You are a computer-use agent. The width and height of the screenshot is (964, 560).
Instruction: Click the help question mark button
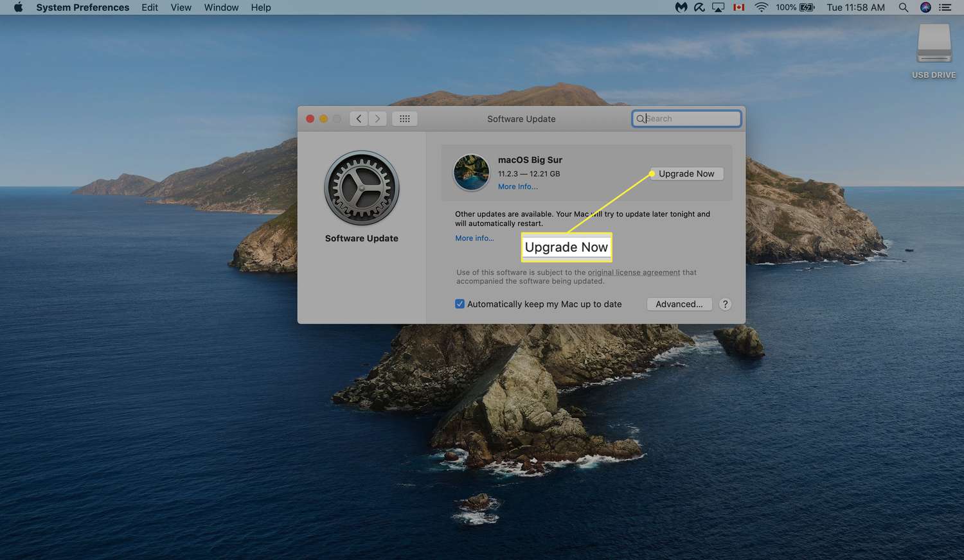click(x=725, y=304)
